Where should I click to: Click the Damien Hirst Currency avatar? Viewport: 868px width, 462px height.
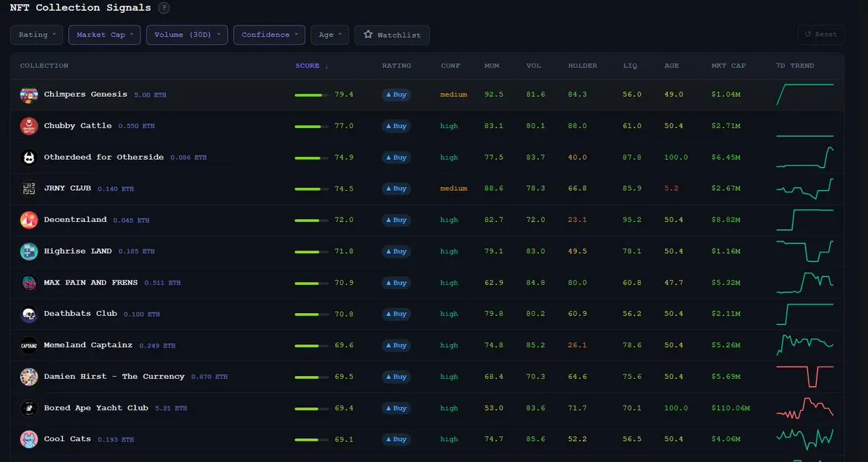29,377
